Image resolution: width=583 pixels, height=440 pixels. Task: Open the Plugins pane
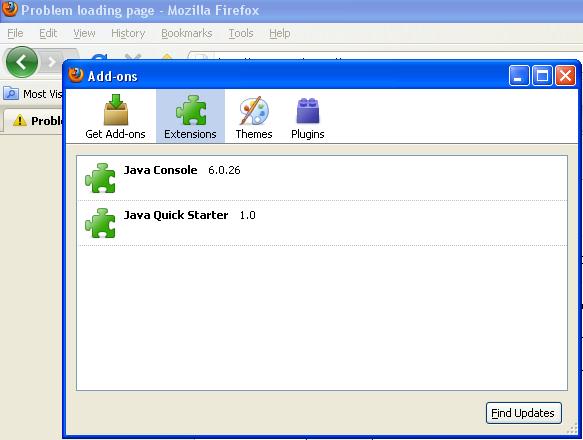[308, 116]
